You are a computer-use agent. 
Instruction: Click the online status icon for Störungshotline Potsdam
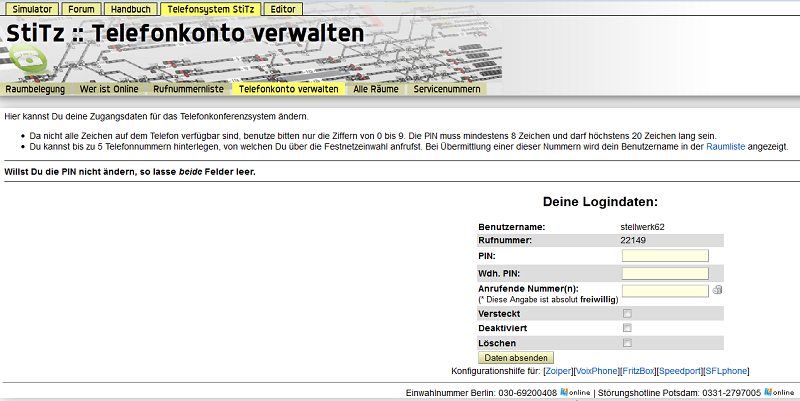[x=781, y=391]
